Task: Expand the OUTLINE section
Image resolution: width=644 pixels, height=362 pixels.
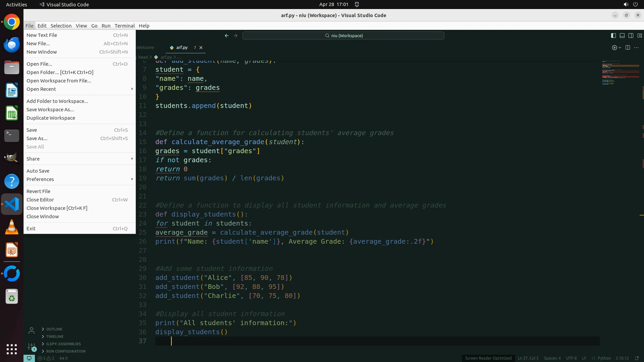Action: tap(54, 329)
